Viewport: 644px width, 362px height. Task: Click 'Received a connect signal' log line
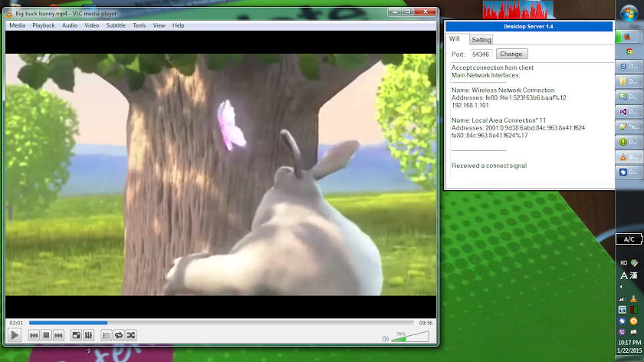[x=489, y=166]
